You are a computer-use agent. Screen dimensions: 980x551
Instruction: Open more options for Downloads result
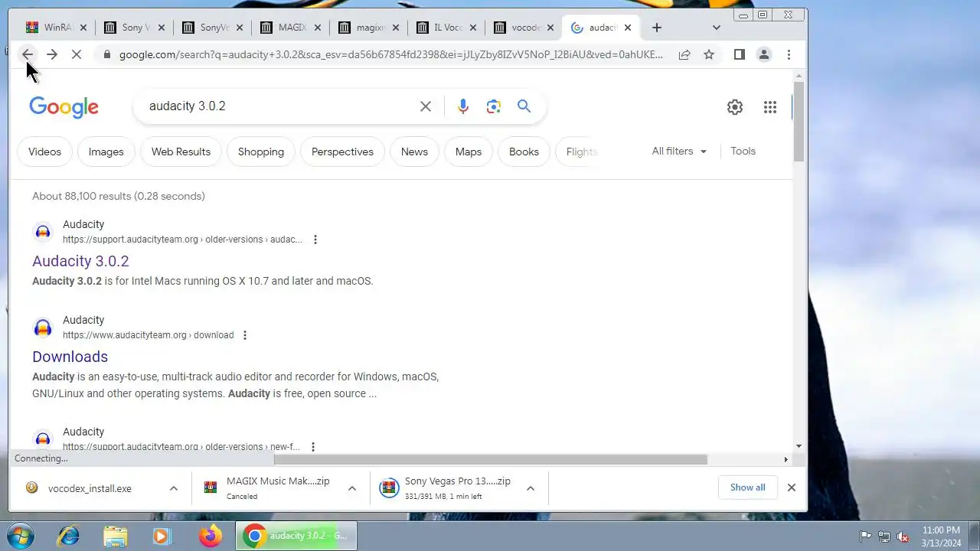[x=245, y=335]
